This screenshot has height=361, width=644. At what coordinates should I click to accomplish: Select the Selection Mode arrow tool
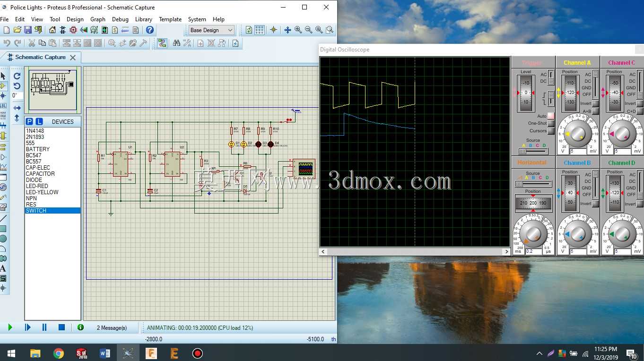(3, 76)
